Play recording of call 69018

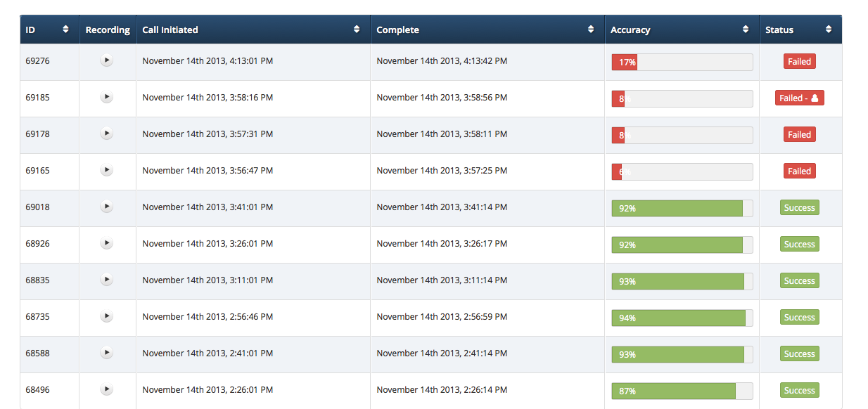pos(106,207)
